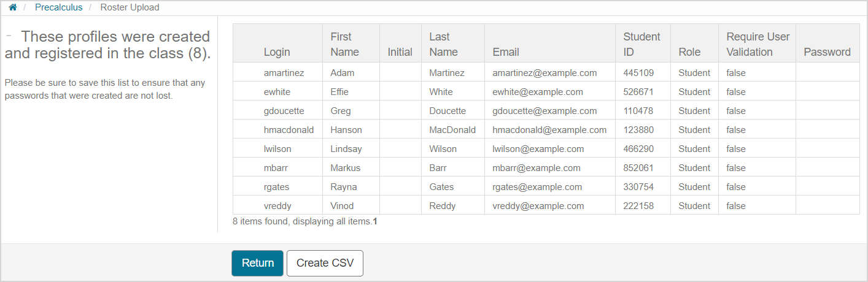
Task: Click the Role column header
Action: [x=689, y=52]
